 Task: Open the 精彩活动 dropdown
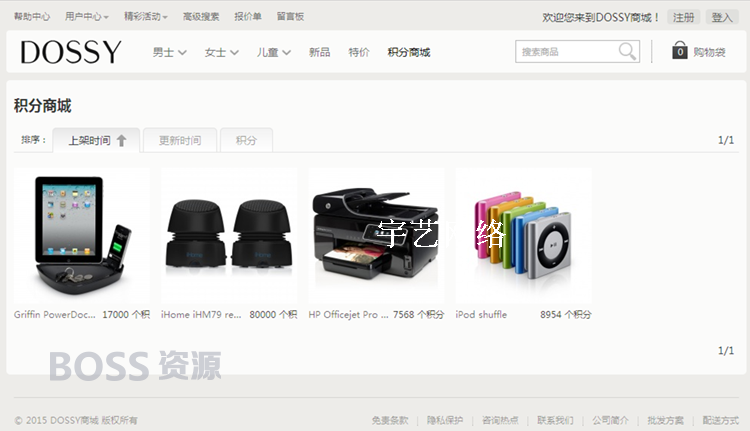[146, 17]
